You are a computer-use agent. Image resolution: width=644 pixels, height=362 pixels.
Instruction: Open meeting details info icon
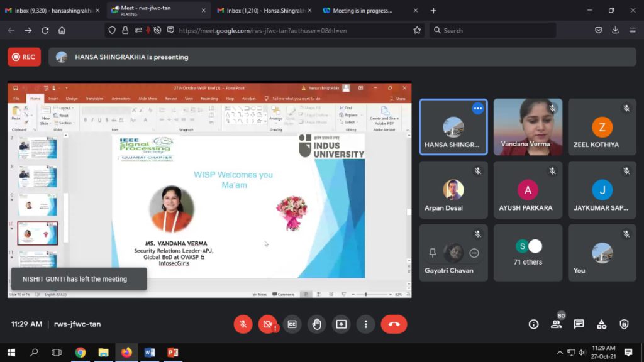tap(533, 324)
